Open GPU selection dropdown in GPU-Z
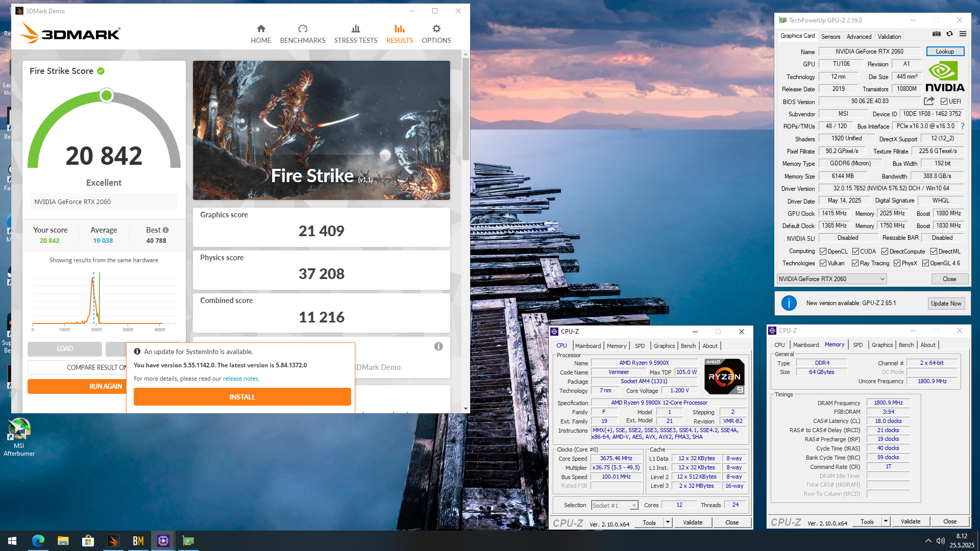 pos(832,279)
